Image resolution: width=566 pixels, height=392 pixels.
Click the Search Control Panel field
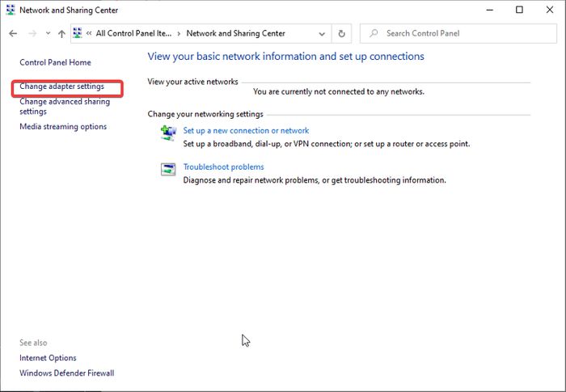pos(461,34)
